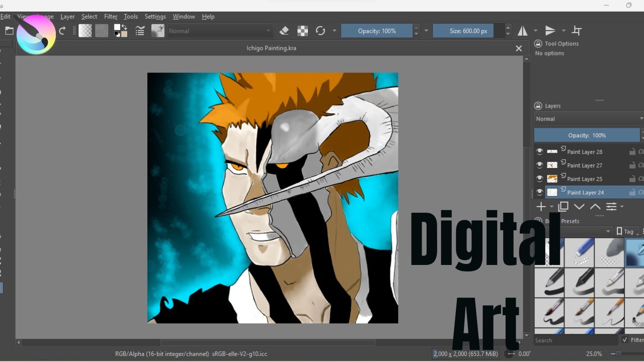Select Paint Layer 27
The image size is (644, 362).
585,165
